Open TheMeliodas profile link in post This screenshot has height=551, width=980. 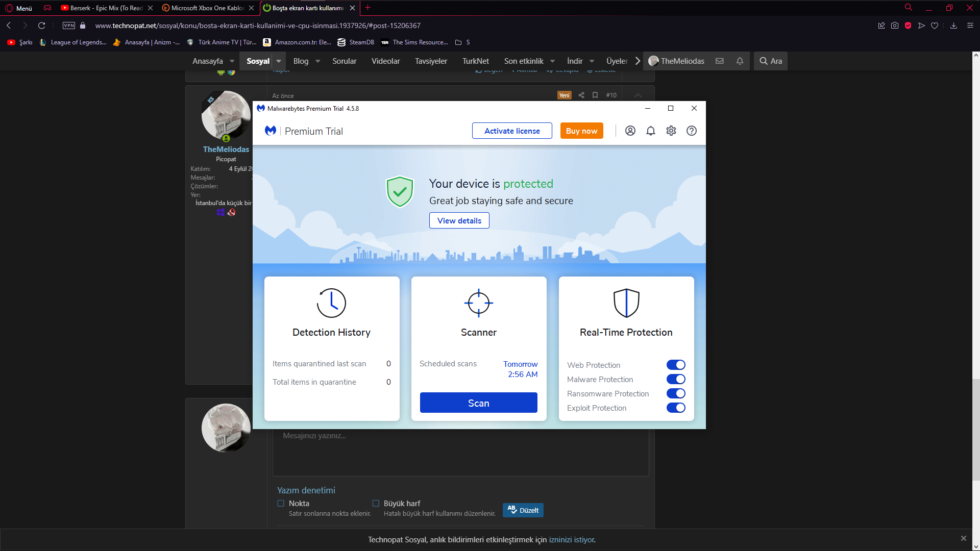tap(226, 149)
